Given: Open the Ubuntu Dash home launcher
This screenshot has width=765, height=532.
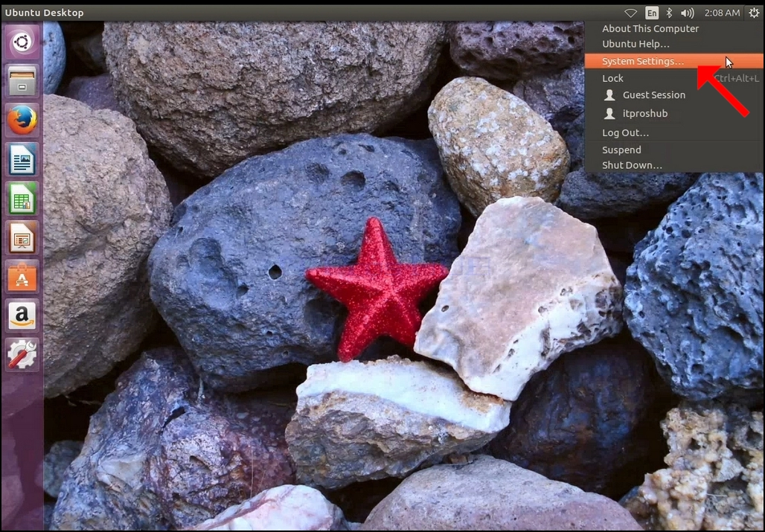Looking at the screenshot, I should pyautogui.click(x=22, y=42).
